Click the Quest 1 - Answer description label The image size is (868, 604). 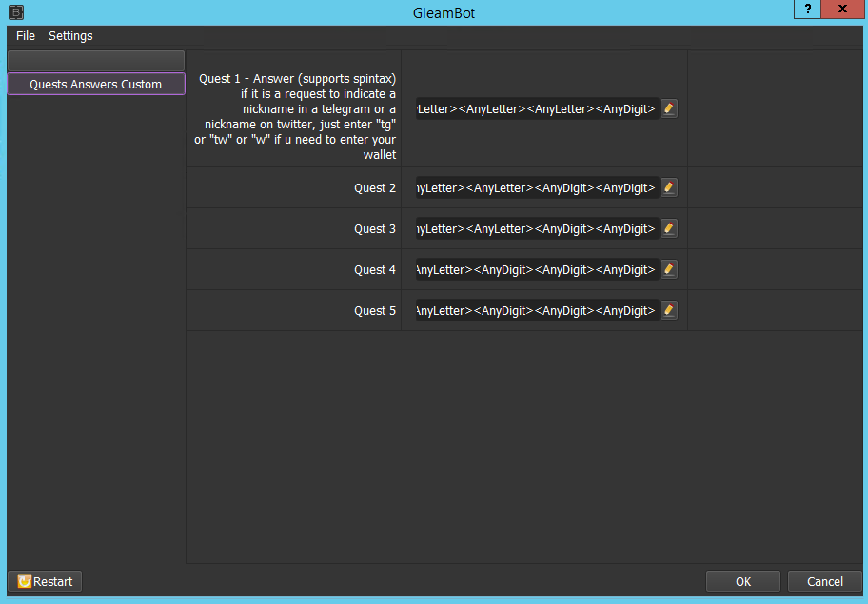pyautogui.click(x=295, y=117)
